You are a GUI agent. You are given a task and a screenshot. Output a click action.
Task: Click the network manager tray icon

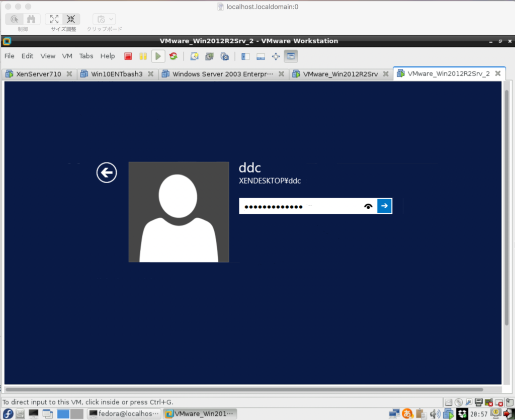point(394,414)
